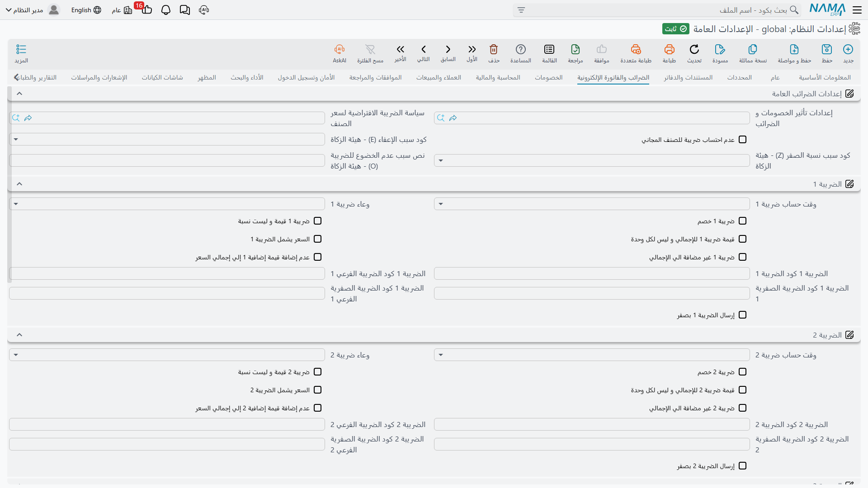This screenshot has width=868, height=488.
Task: Open the notifications bell icon
Action: pyautogui.click(x=166, y=10)
